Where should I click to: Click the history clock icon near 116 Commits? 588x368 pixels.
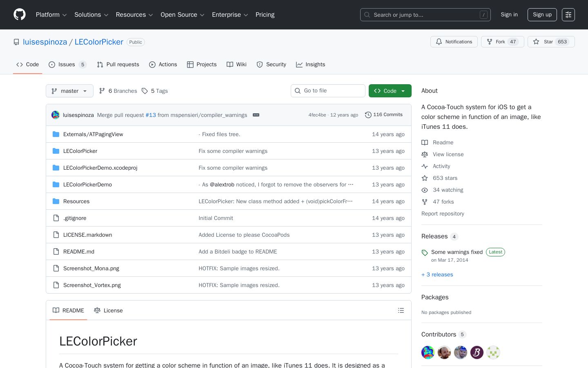(368, 115)
